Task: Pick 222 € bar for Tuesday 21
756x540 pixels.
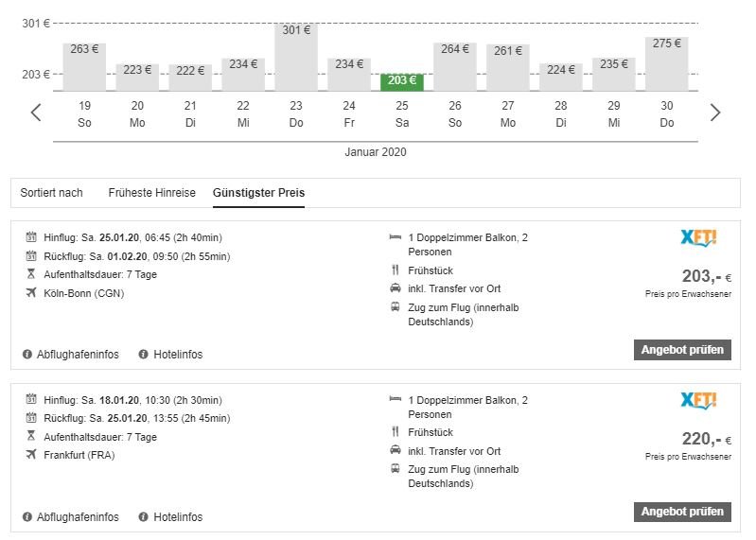Action: coord(190,77)
